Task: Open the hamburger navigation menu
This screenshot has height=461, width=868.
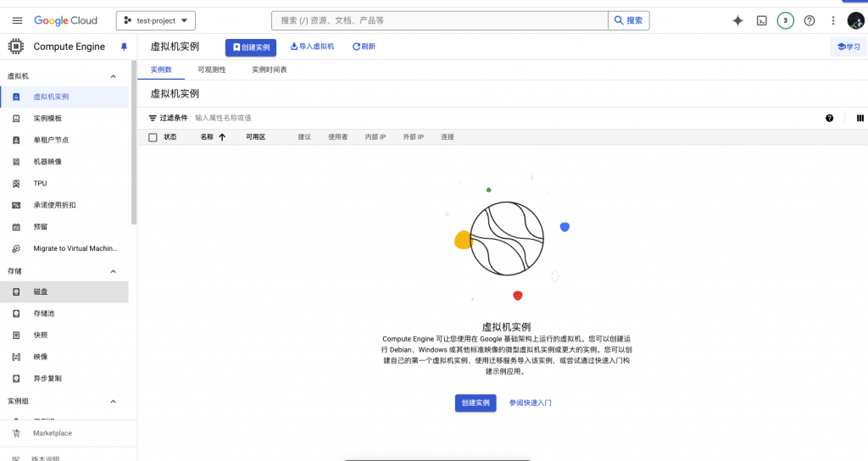Action: 17,20
